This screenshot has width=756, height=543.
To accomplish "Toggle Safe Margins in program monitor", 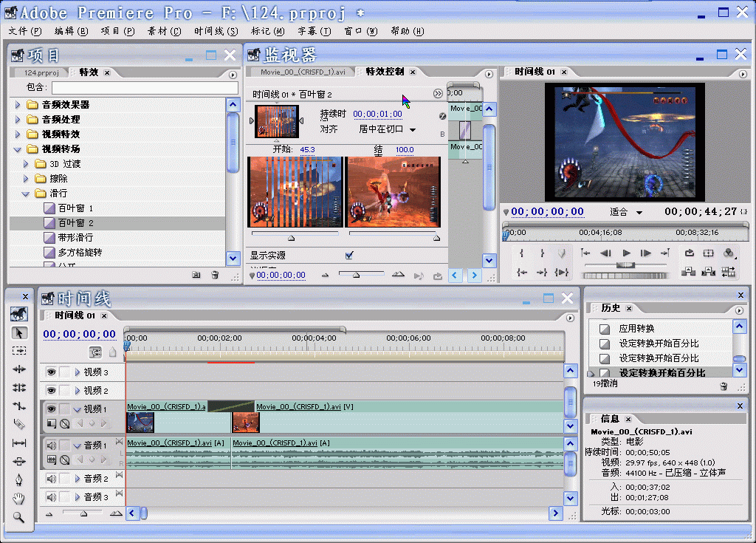I will [709, 253].
